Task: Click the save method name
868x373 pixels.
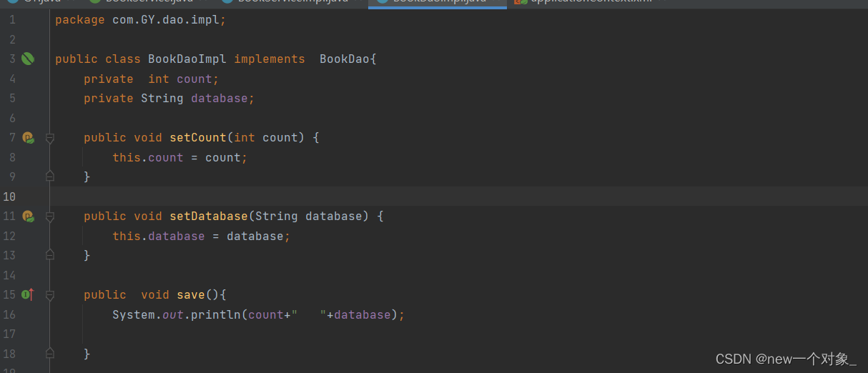Action: point(191,294)
